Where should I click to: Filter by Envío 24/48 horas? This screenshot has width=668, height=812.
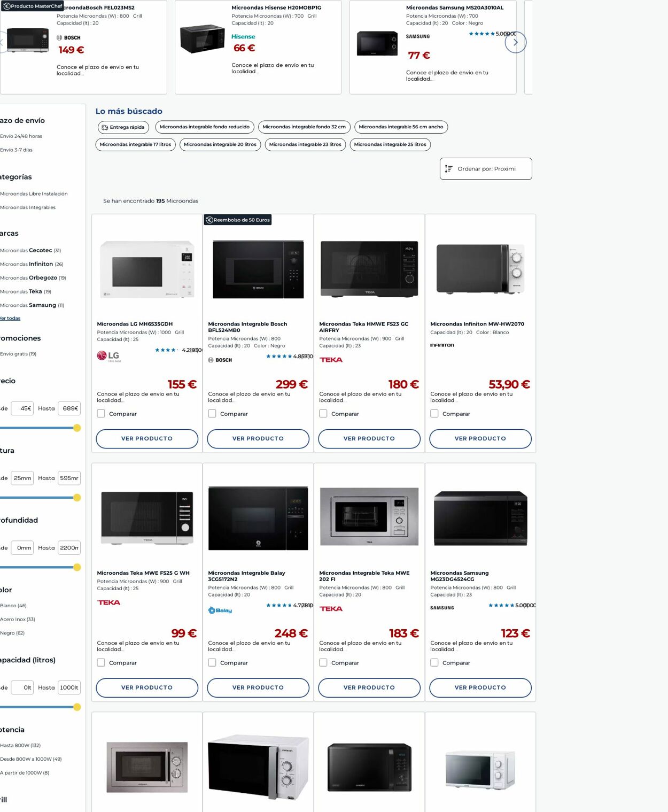tap(21, 136)
